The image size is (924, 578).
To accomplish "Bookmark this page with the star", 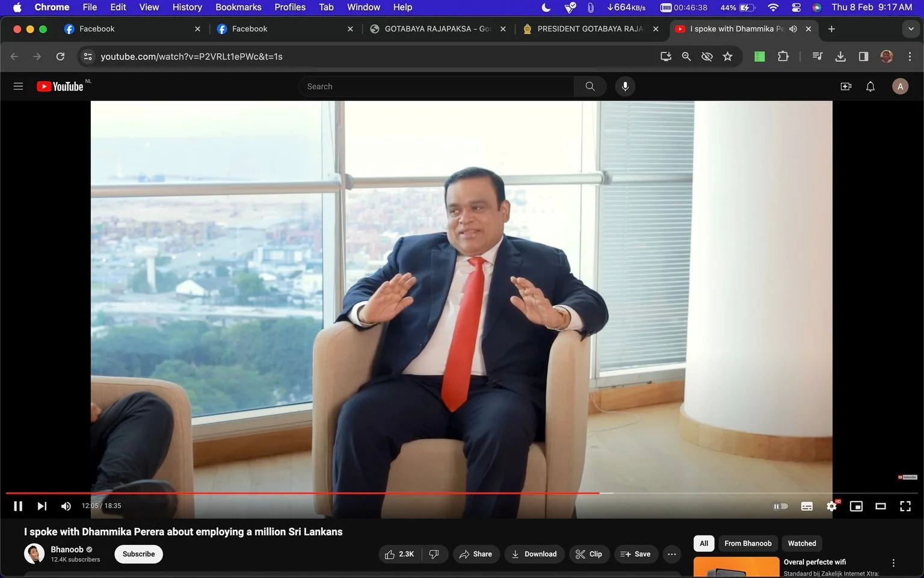I will coord(728,57).
